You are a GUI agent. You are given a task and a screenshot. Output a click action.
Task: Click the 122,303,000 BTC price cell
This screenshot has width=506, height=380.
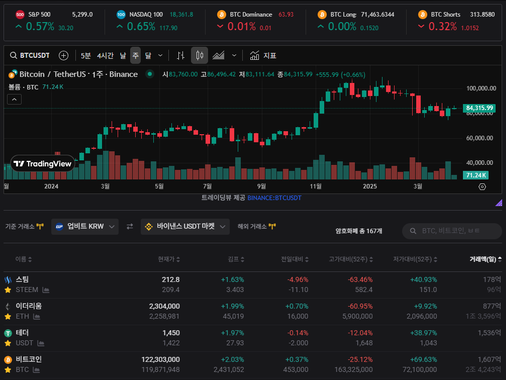pos(161,360)
